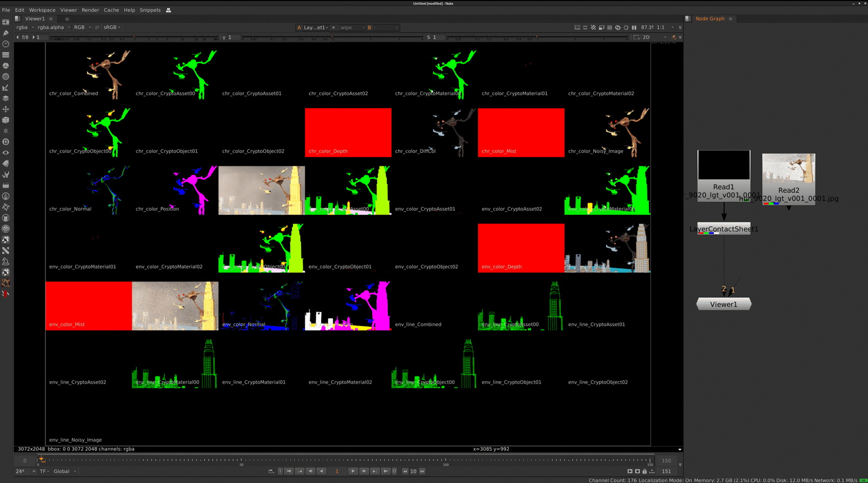Pause viewer updates with the pause button
This screenshot has width=868, height=483.
pyautogui.click(x=634, y=27)
